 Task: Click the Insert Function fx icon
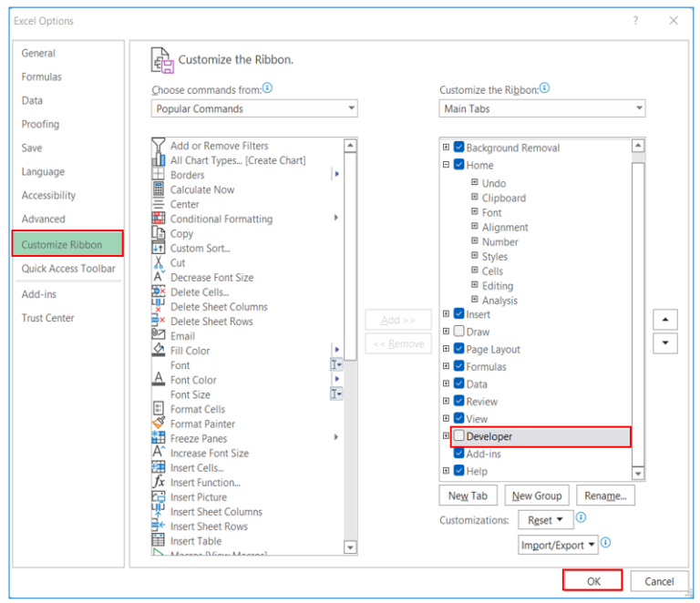coord(159,482)
